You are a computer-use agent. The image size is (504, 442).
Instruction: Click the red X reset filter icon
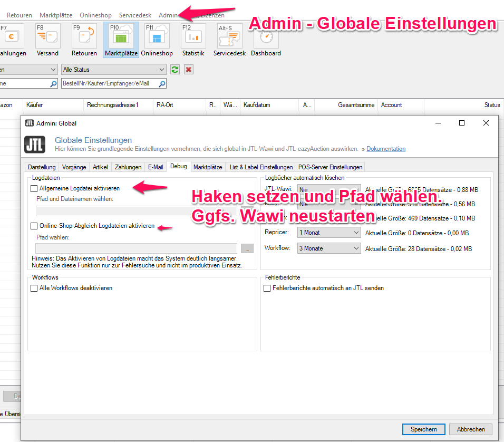click(189, 70)
